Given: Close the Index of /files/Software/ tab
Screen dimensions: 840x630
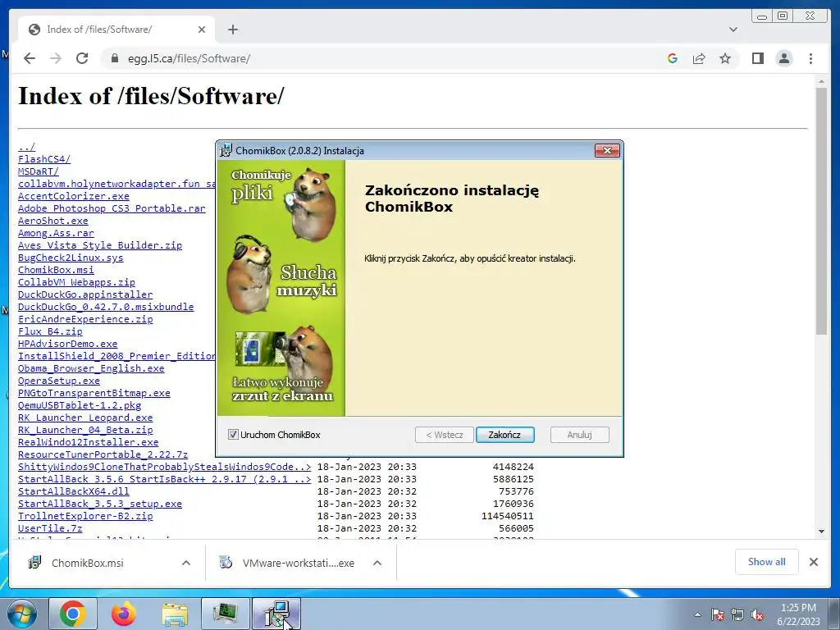Looking at the screenshot, I should coord(202,30).
